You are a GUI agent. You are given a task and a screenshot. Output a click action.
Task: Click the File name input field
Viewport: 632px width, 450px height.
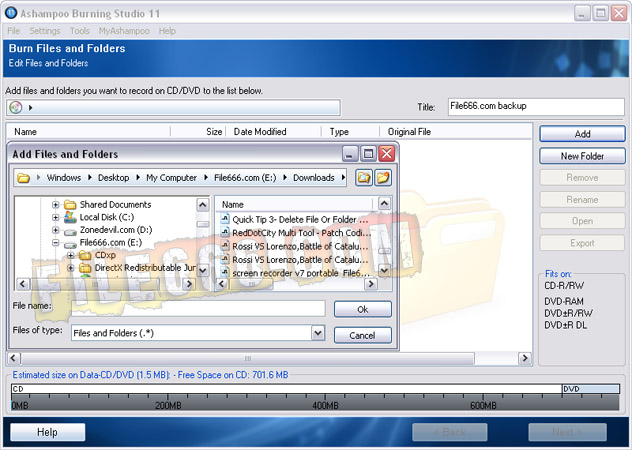click(198, 308)
